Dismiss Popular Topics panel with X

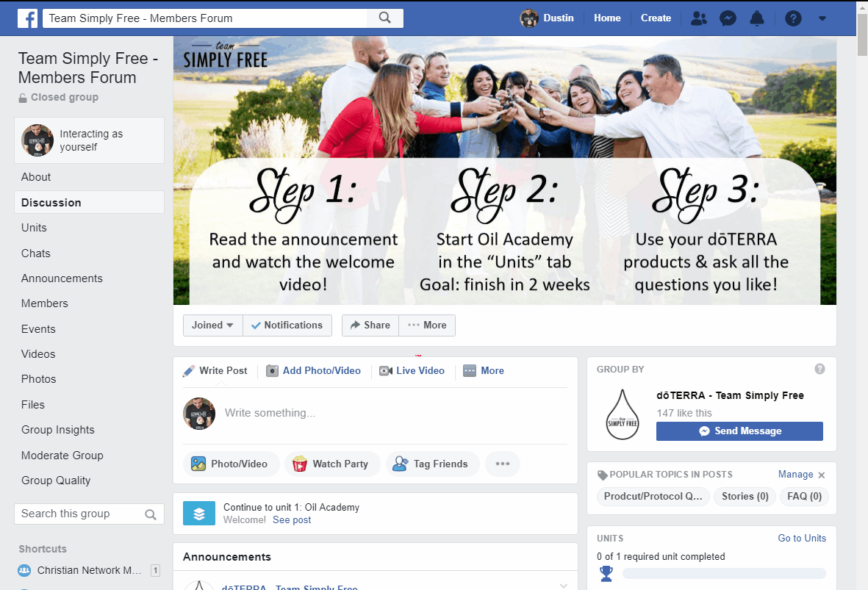coord(822,475)
